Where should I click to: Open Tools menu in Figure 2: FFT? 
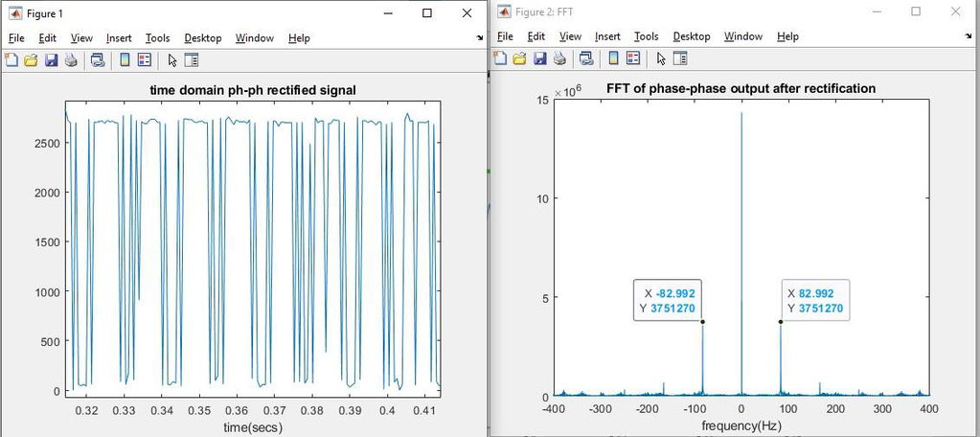[647, 36]
